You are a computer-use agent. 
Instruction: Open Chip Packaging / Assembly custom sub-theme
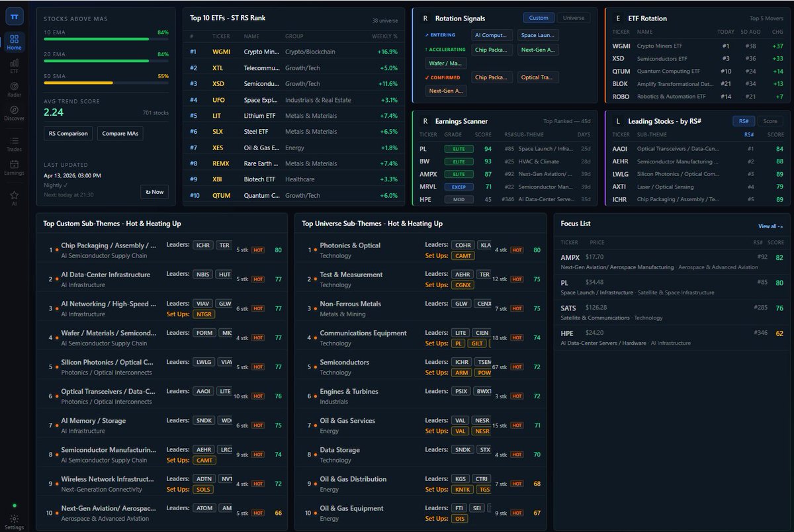[162, 250]
